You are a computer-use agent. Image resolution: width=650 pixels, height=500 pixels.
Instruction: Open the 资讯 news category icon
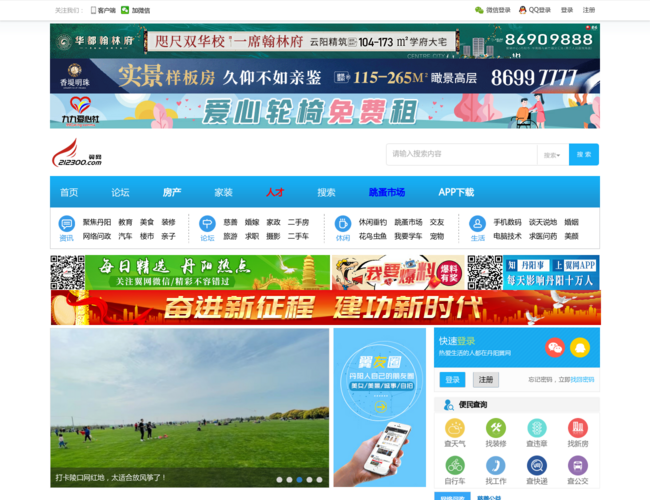[66, 224]
